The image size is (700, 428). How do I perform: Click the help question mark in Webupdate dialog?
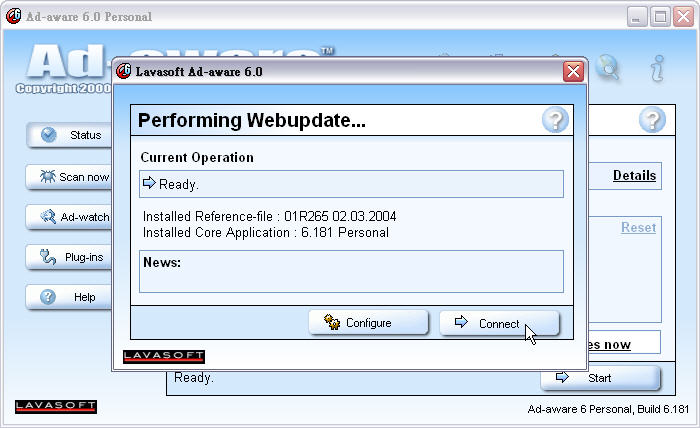click(x=555, y=120)
